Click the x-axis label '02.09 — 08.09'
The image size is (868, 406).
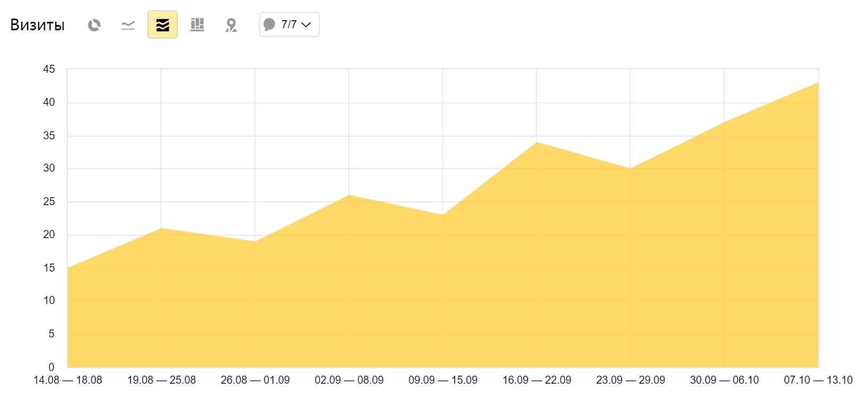349,380
